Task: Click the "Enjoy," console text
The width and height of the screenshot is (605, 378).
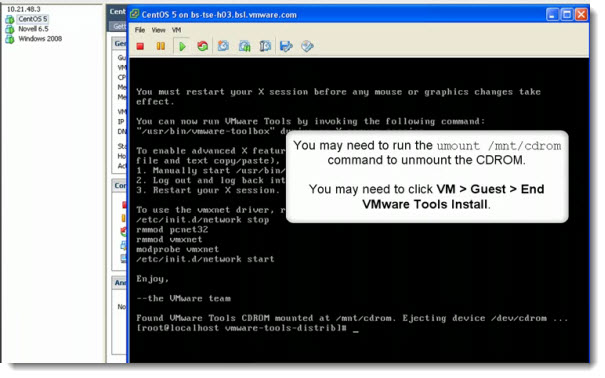Action: pyautogui.click(x=152, y=279)
